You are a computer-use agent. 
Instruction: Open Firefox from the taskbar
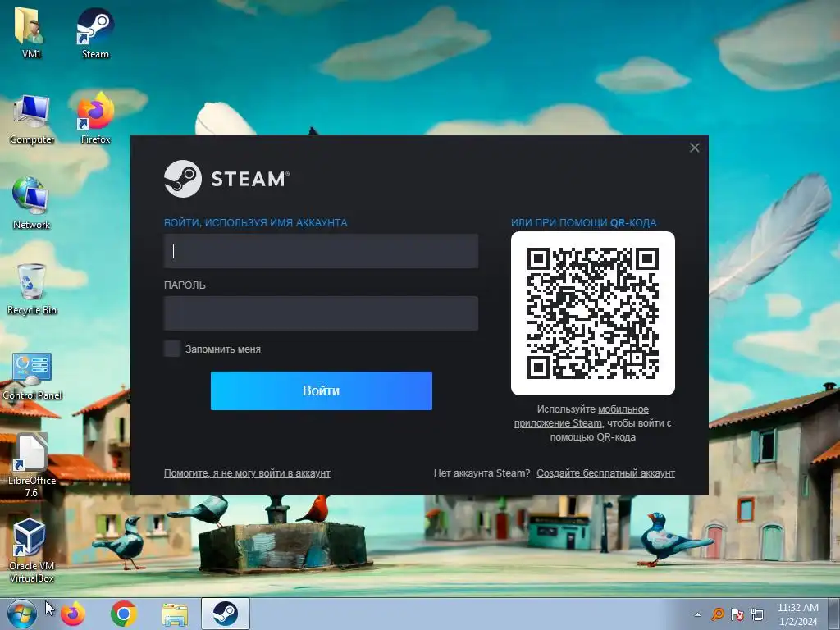tap(73, 614)
